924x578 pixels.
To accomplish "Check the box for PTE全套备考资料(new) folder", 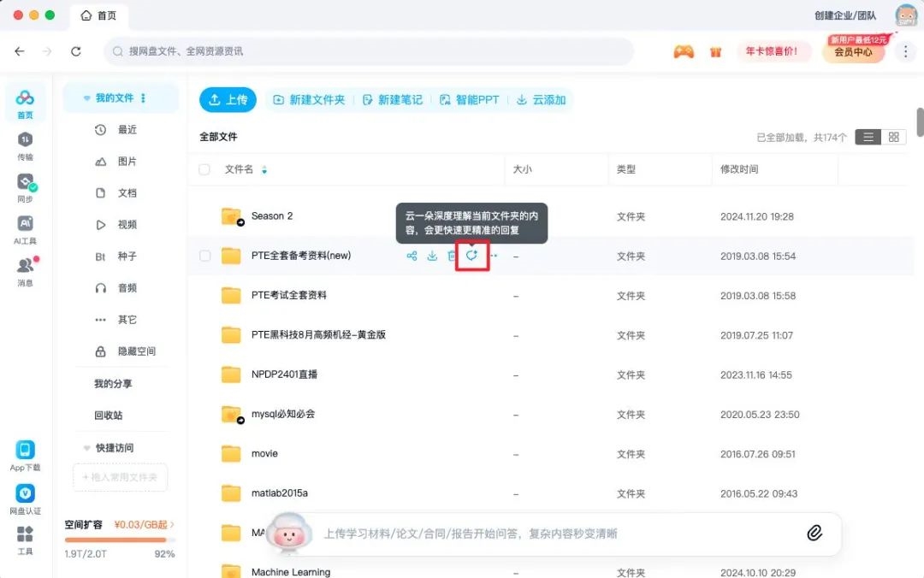I will tap(204, 256).
